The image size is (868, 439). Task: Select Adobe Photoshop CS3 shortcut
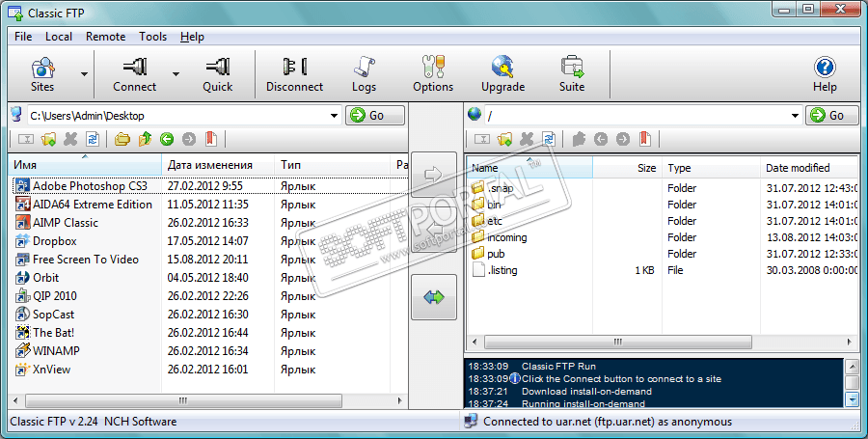[82, 186]
